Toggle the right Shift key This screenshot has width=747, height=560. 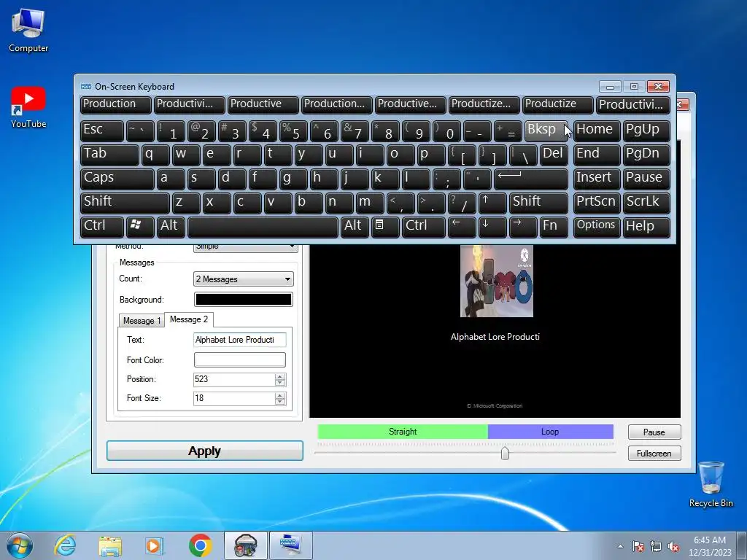tap(538, 203)
